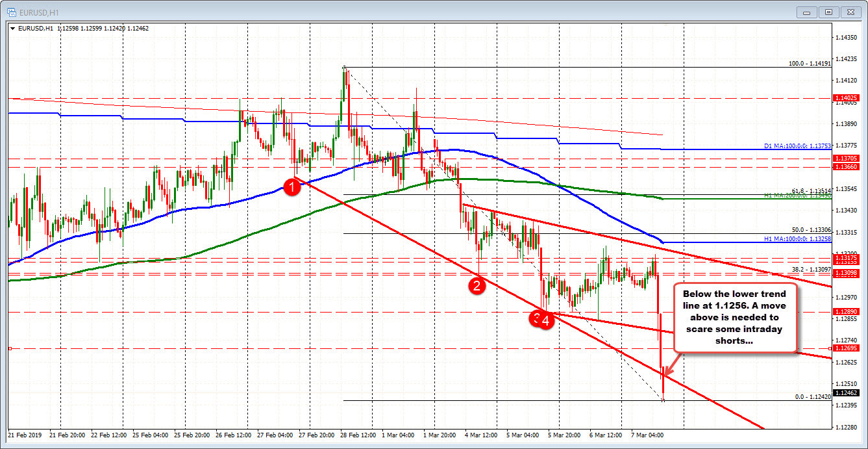868x449 pixels.
Task: Click the 1.14235 price scale value
Action: 848,58
